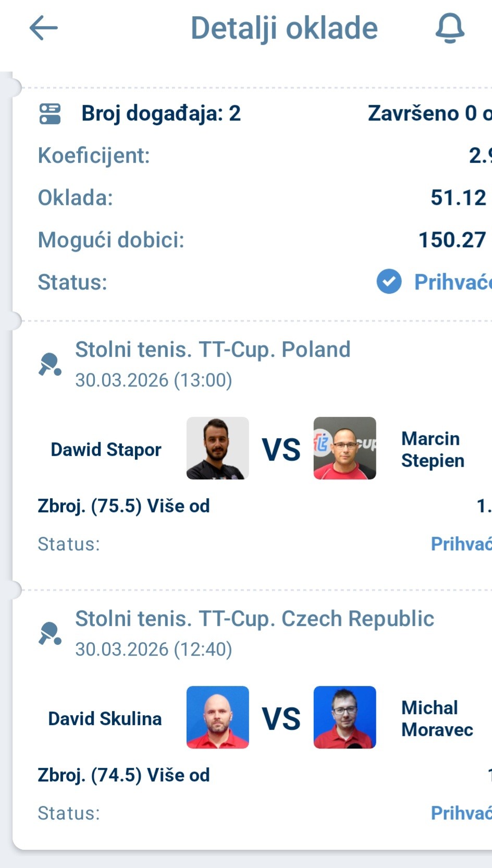
Task: Tap the back arrow icon
Action: pyautogui.click(x=43, y=28)
